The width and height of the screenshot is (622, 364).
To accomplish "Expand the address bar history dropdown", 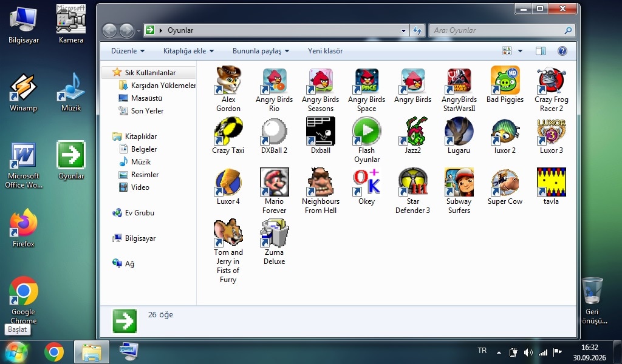I will pyautogui.click(x=403, y=30).
